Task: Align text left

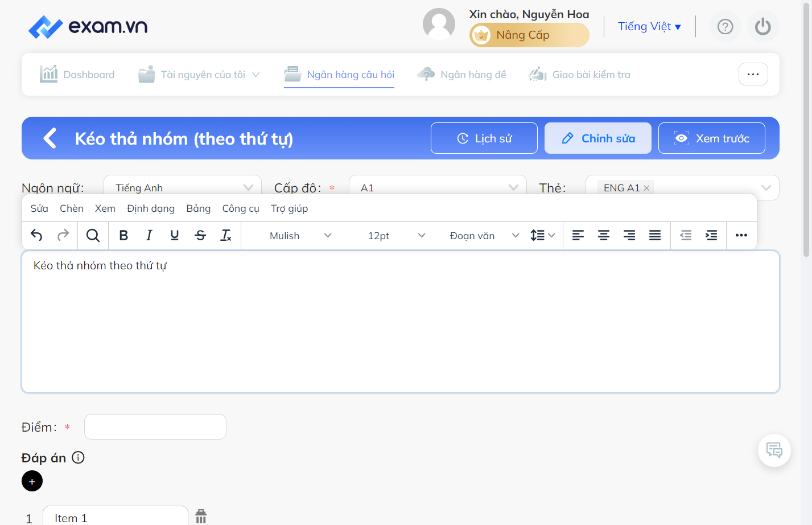Action: click(578, 235)
